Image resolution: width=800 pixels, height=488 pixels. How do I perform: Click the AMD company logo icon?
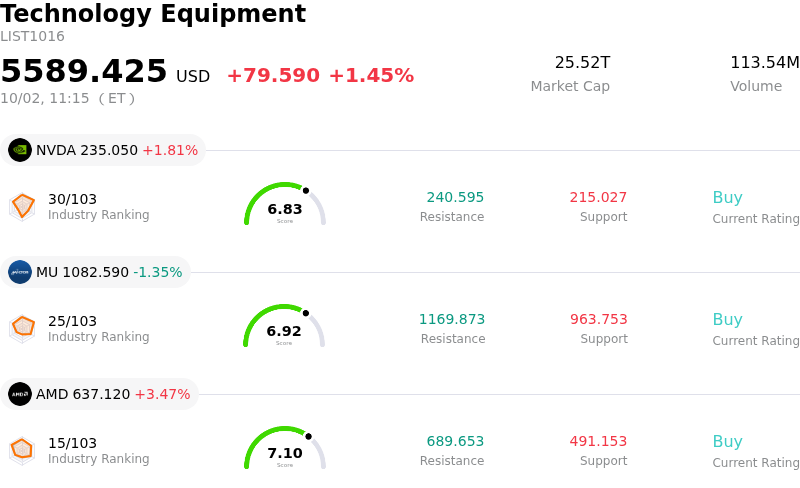click(20, 394)
